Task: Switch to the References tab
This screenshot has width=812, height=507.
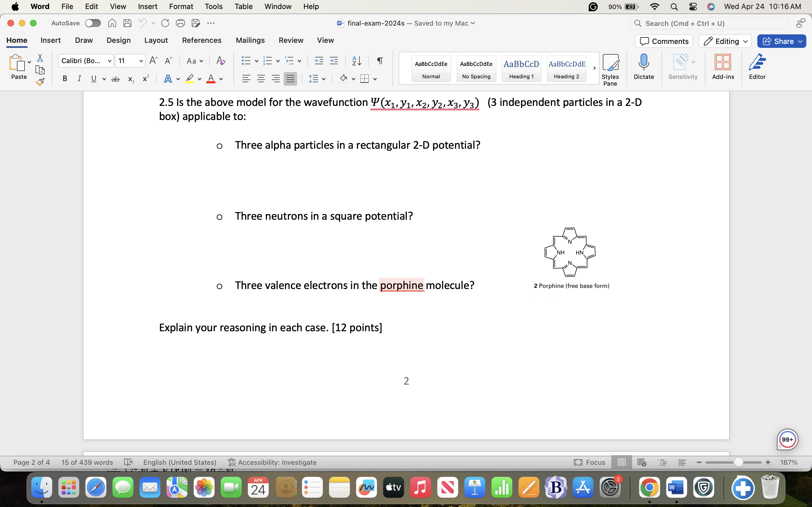Action: (202, 40)
